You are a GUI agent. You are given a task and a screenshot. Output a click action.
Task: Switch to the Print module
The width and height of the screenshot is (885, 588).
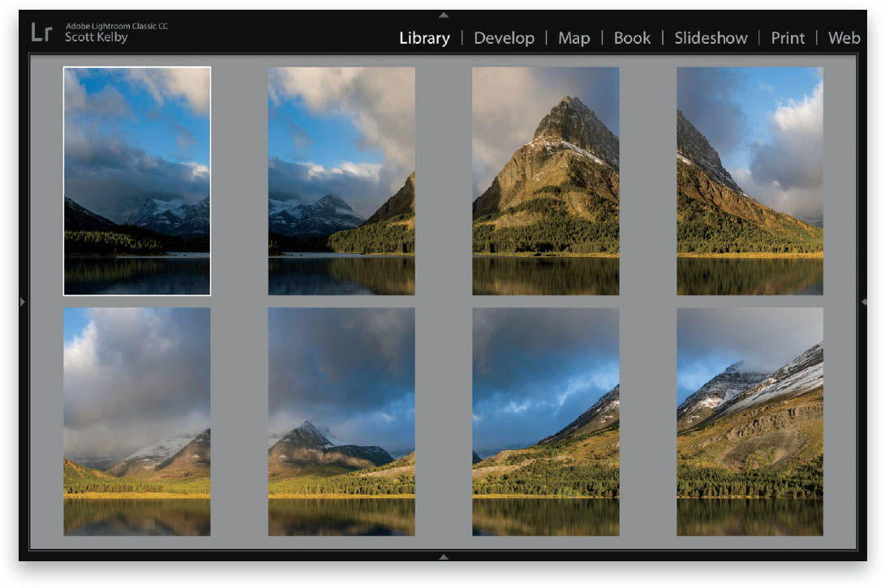(x=788, y=38)
